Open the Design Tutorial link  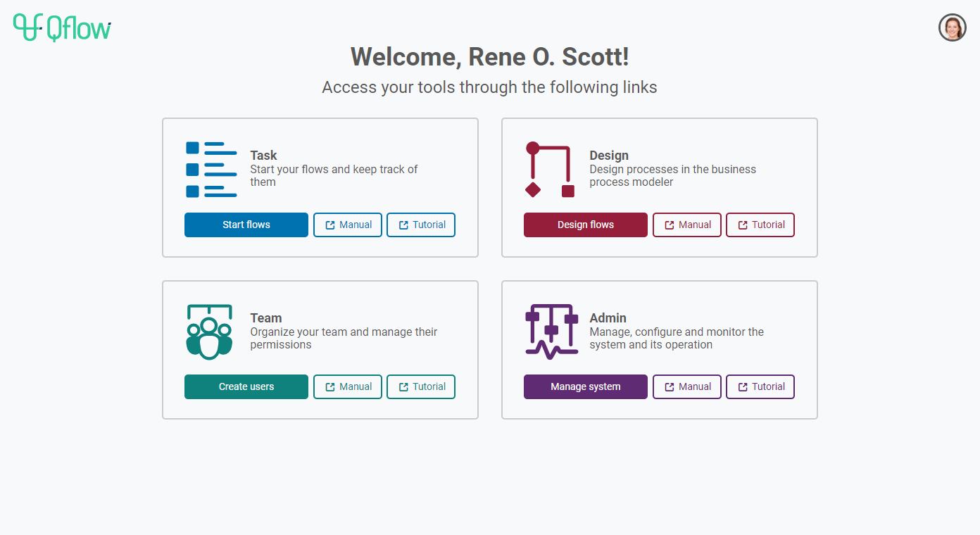(x=760, y=225)
